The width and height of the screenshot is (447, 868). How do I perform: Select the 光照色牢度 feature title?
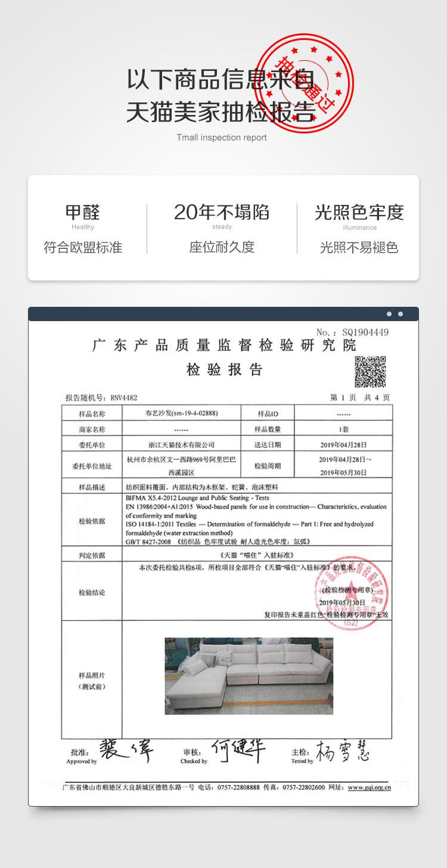click(359, 211)
